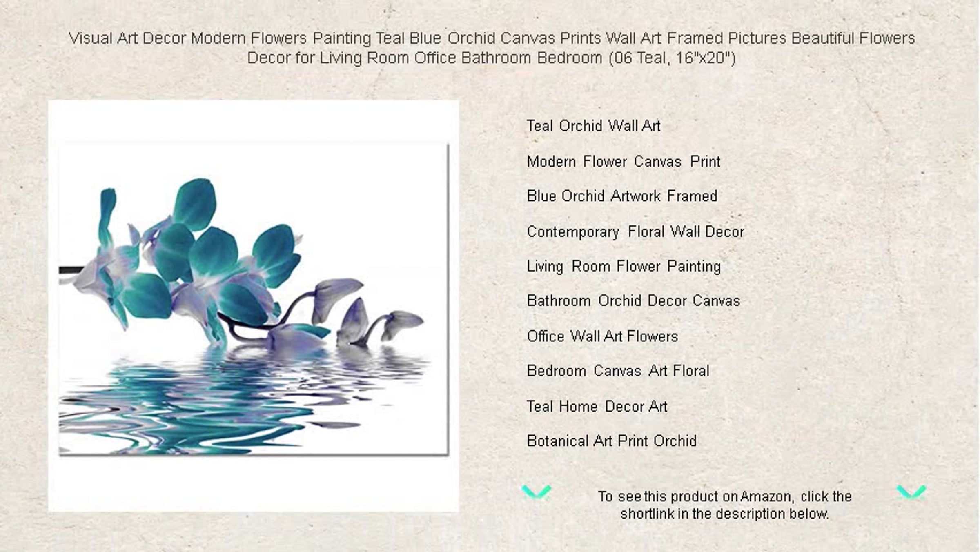Viewport: 980px width, 552px height.
Task: Click 'Botanical Art Print Orchid' text
Action: 612,441
